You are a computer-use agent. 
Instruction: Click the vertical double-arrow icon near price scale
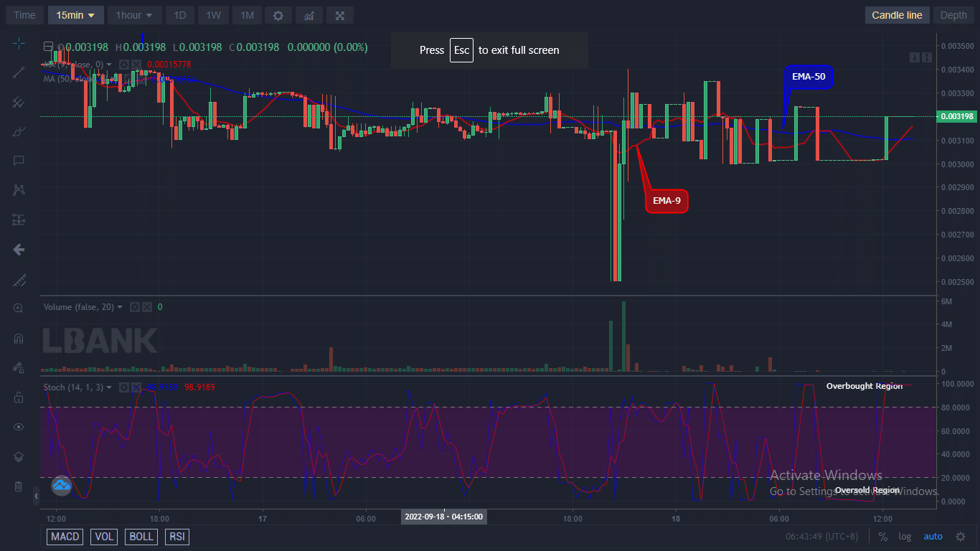point(925,57)
